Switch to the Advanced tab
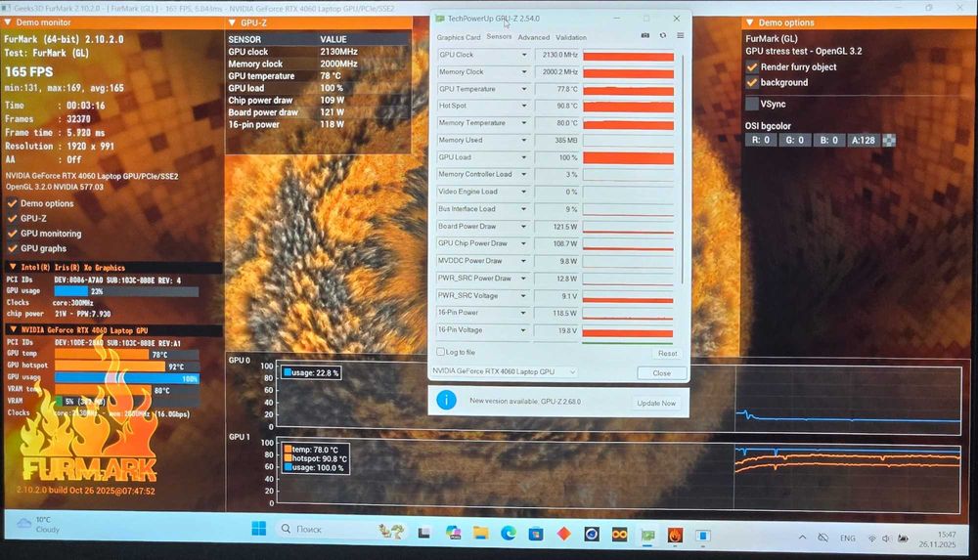The width and height of the screenshot is (978, 560). coord(534,37)
